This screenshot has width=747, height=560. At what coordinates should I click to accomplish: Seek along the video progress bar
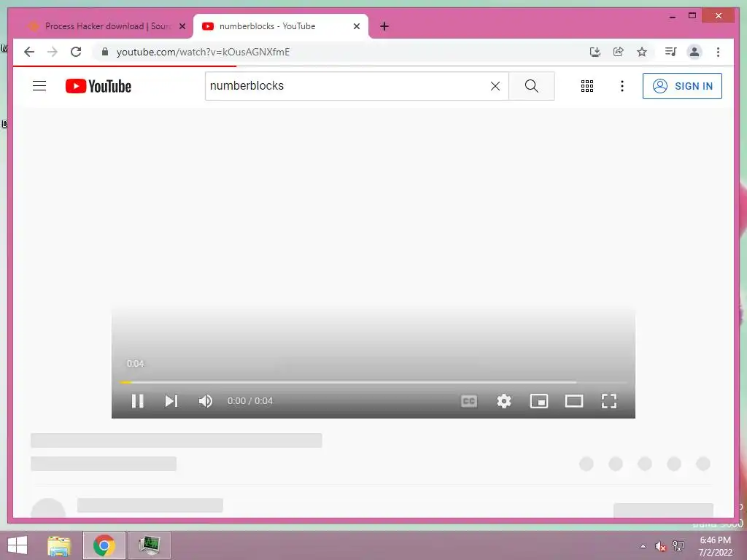point(373,382)
